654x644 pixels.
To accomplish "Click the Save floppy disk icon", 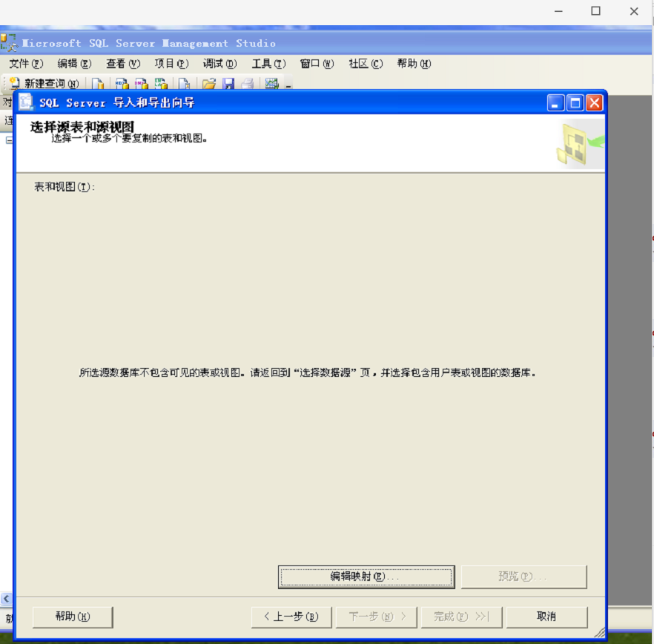I will point(228,84).
